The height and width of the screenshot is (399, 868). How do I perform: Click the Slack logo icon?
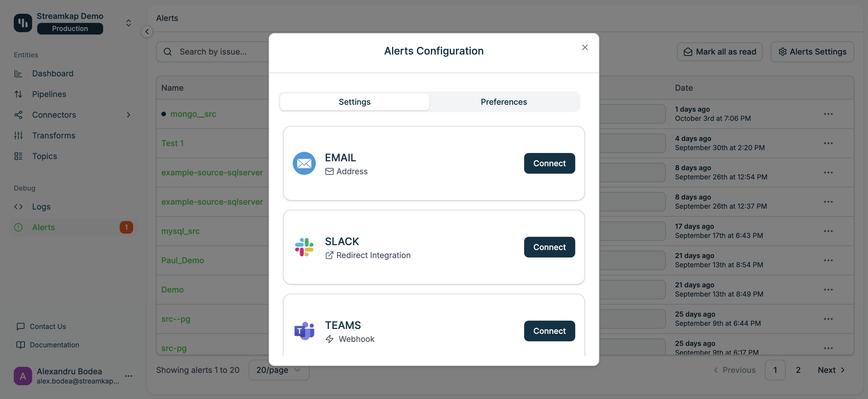point(304,247)
